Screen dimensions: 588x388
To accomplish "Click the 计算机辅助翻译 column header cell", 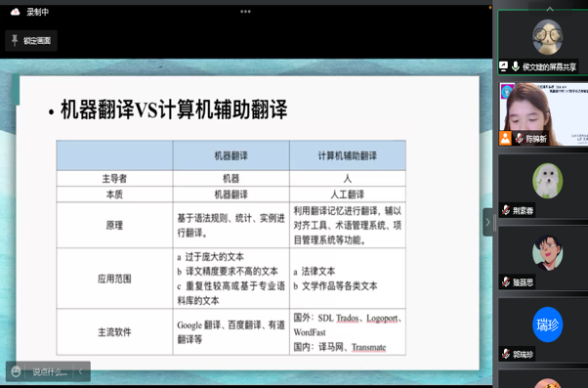I will click(348, 155).
